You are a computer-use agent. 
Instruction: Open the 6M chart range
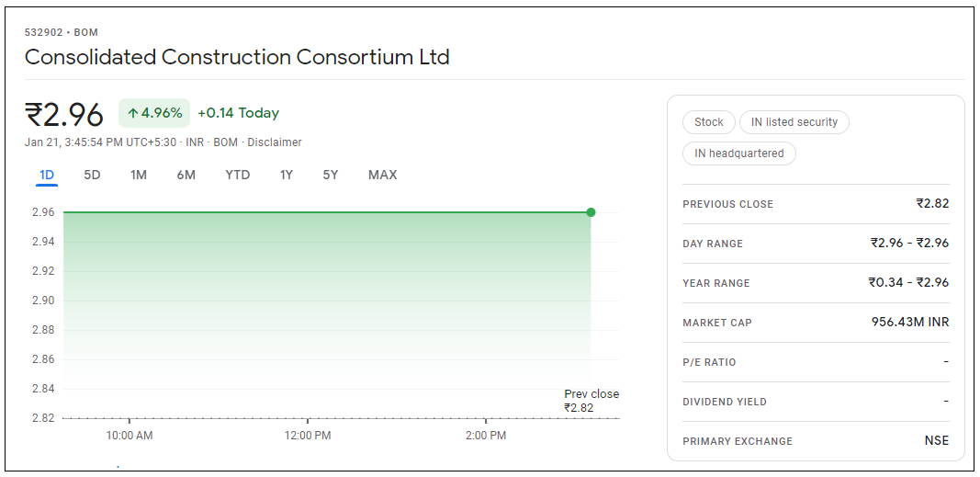coord(186,175)
